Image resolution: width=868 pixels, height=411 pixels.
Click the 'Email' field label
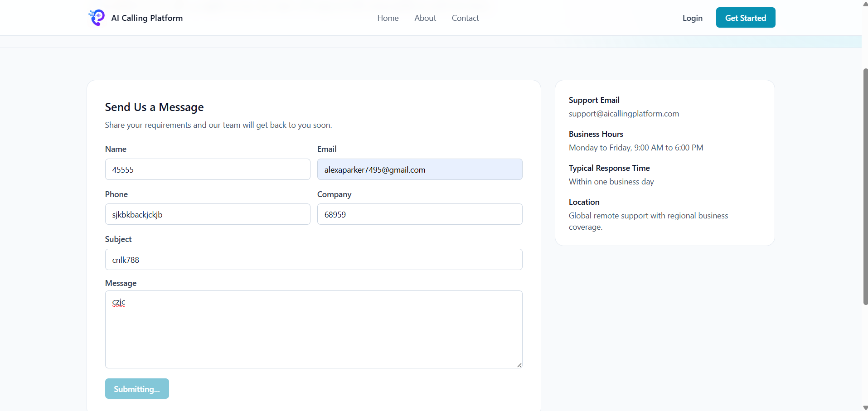[327, 149]
